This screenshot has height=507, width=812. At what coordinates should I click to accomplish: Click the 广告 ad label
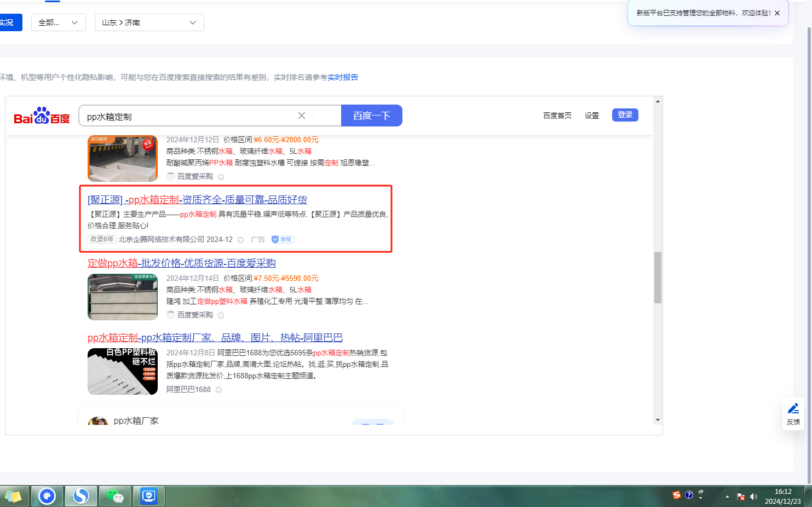pos(257,239)
